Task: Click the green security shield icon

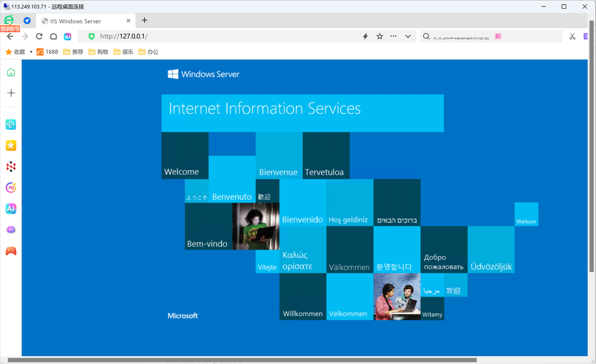Action: tap(92, 36)
